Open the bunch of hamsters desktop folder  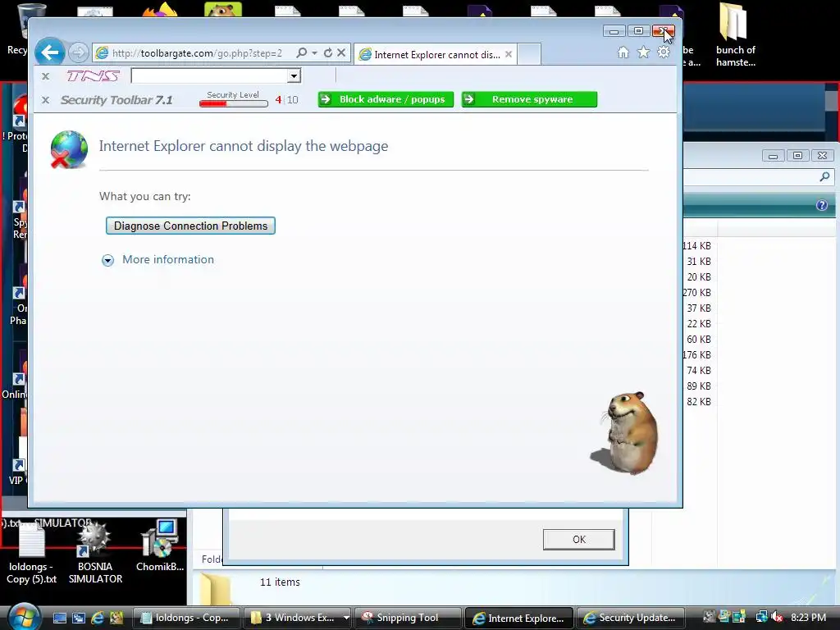coord(735,34)
